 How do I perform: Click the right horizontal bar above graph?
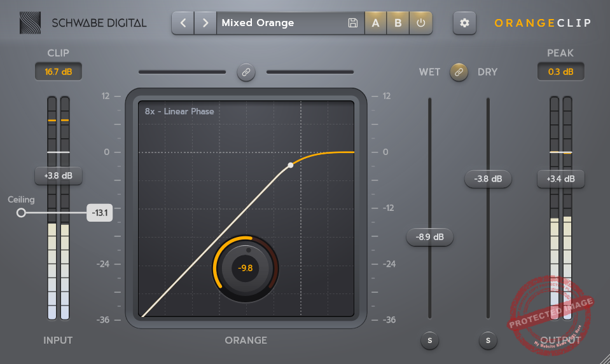310,72
